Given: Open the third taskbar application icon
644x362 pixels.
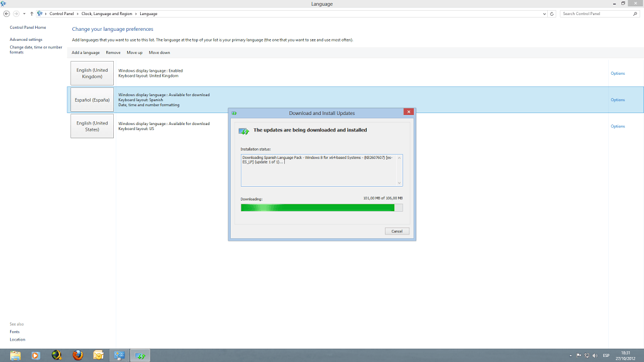Looking at the screenshot, I should (x=57, y=356).
